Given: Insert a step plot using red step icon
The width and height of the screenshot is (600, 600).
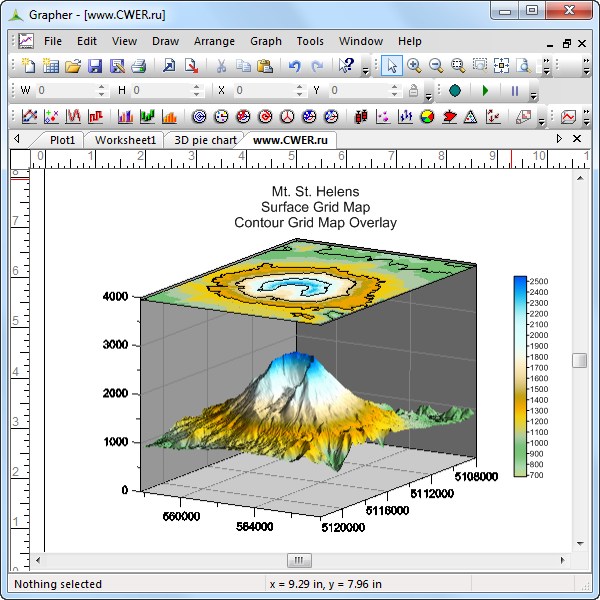Looking at the screenshot, I should [x=96, y=117].
